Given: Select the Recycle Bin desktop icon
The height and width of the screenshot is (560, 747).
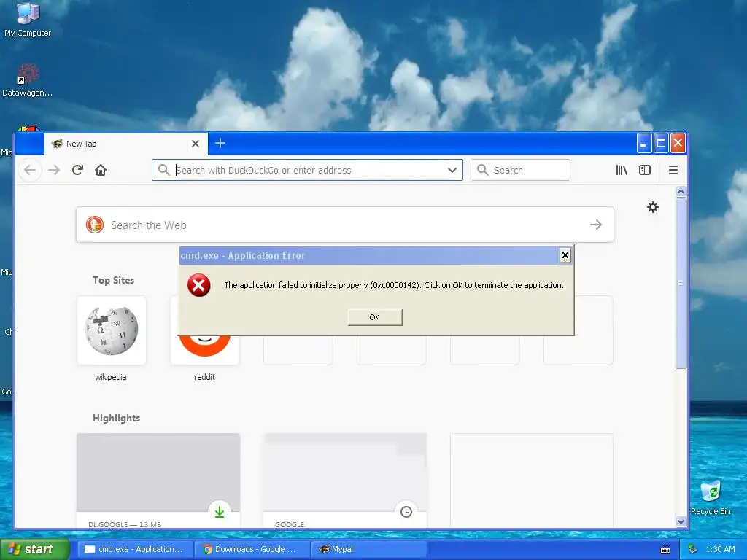Looking at the screenshot, I should click(711, 498).
